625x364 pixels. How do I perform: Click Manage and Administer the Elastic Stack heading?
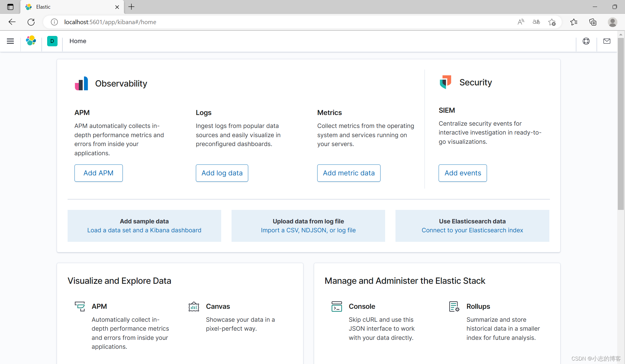pyautogui.click(x=405, y=281)
